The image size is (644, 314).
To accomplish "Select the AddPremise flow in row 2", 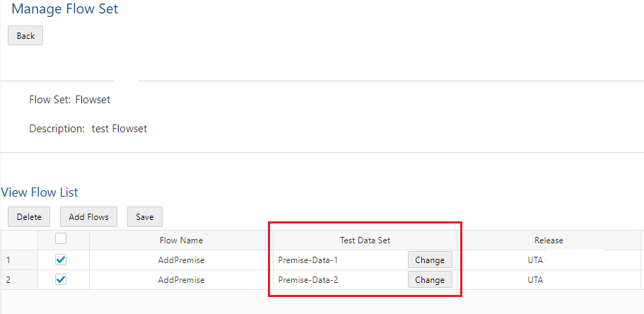I will tap(181, 280).
